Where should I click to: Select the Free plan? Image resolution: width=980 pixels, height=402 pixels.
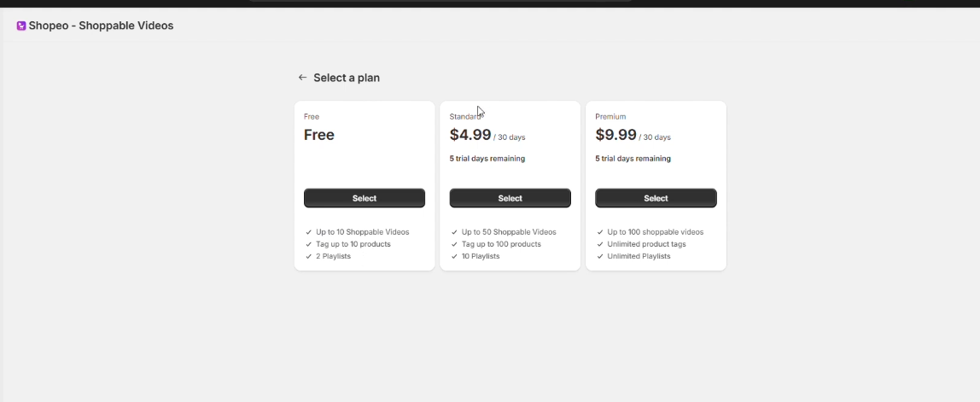coord(365,198)
